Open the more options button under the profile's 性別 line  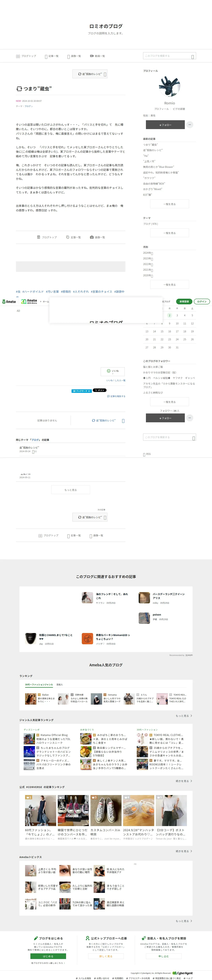point(190,124)
